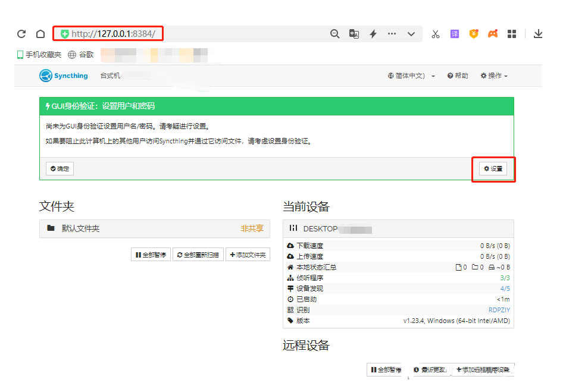Screen dimensions: 566x392
Task: Click the 确定 button to dismiss notice
Action: point(60,168)
